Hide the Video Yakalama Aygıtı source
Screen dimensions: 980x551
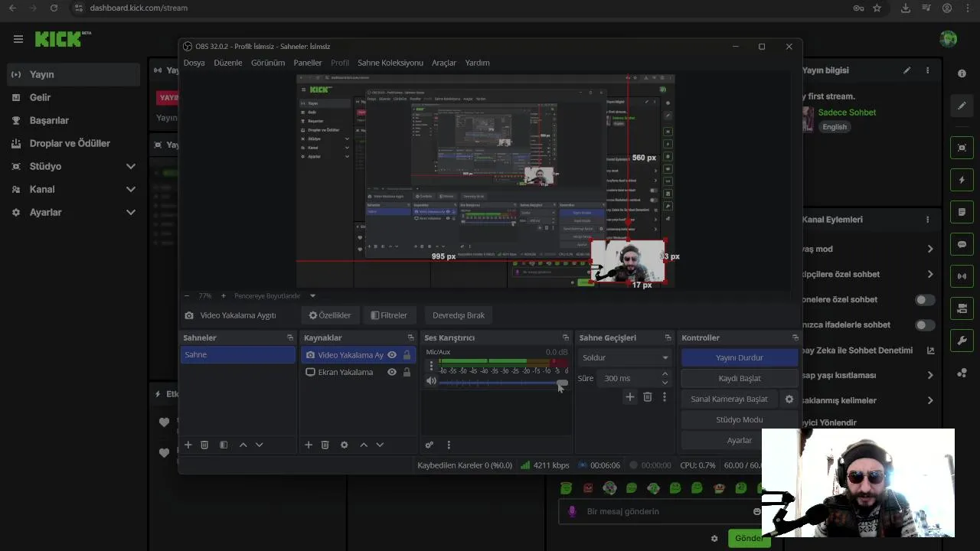(x=392, y=355)
